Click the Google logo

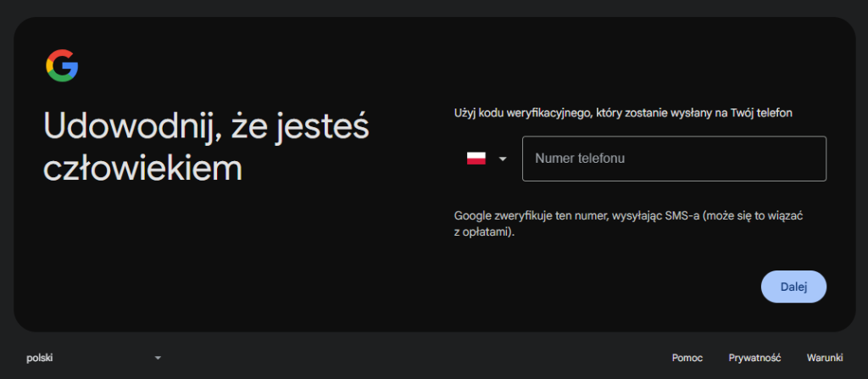tap(62, 65)
